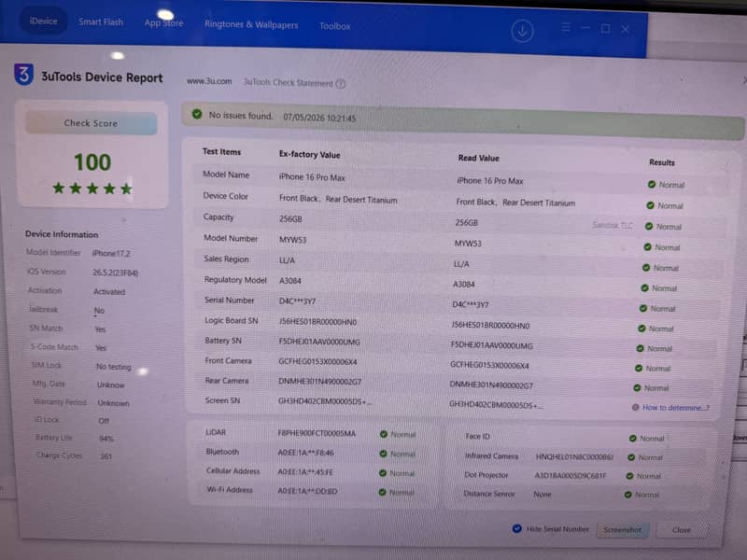Open 3uTools Check Statement link
This screenshot has width=747, height=560.
(x=288, y=82)
